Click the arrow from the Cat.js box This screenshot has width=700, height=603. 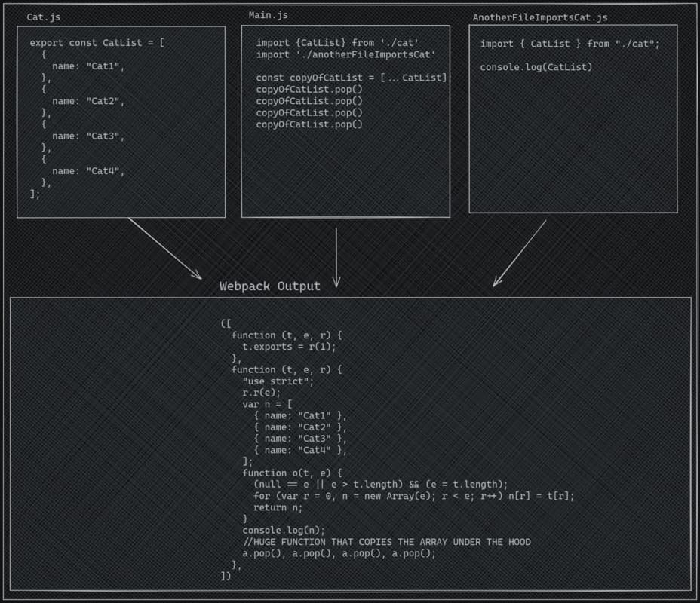click(164, 248)
